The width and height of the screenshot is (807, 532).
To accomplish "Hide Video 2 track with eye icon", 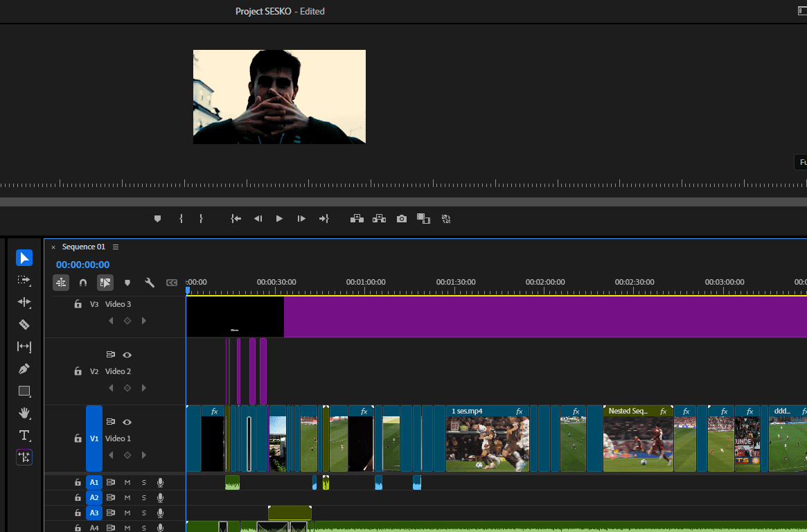I will point(127,354).
